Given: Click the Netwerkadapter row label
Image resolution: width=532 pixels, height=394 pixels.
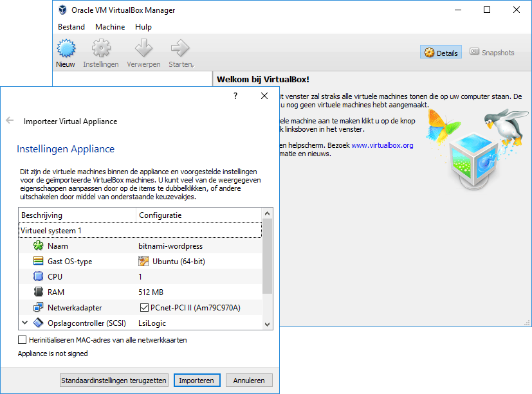Looking at the screenshot, I should (75, 307).
